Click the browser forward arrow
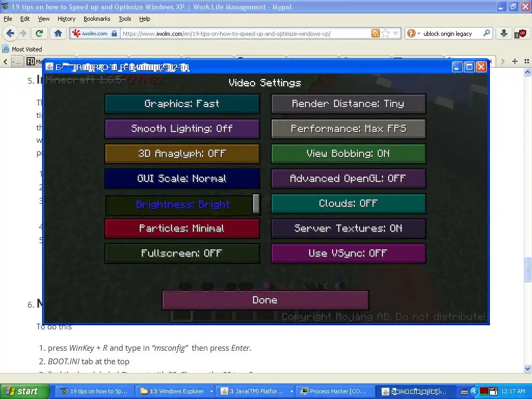Image resolution: width=532 pixels, height=399 pixels. click(23, 33)
